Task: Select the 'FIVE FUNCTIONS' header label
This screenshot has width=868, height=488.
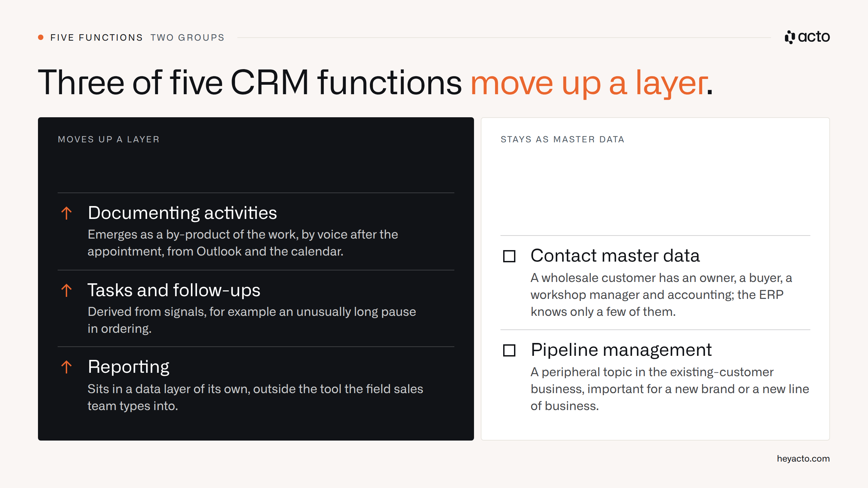Action: point(97,37)
